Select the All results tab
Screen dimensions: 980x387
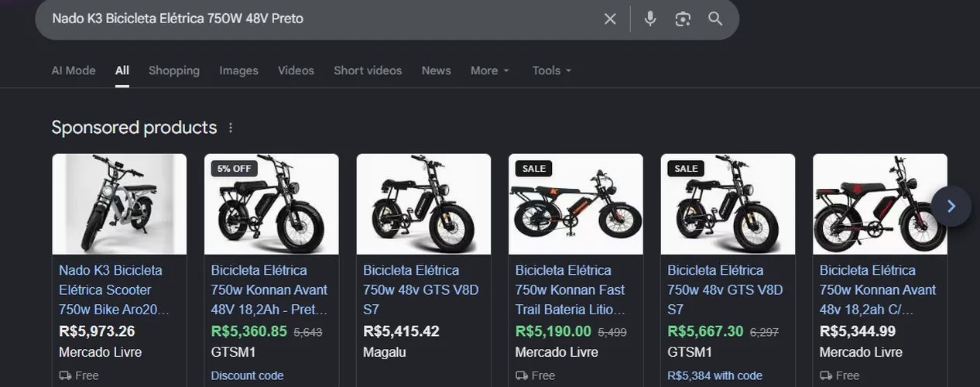(122, 70)
